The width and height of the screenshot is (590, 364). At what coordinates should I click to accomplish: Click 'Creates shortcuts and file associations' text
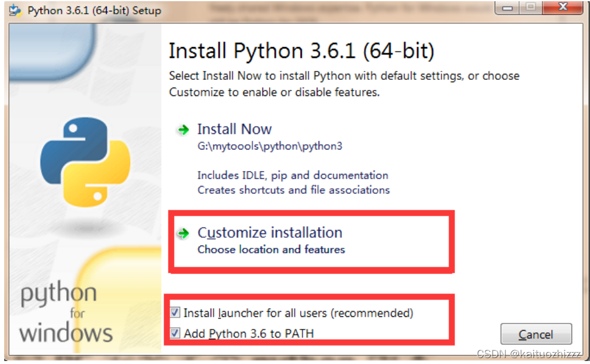294,189
